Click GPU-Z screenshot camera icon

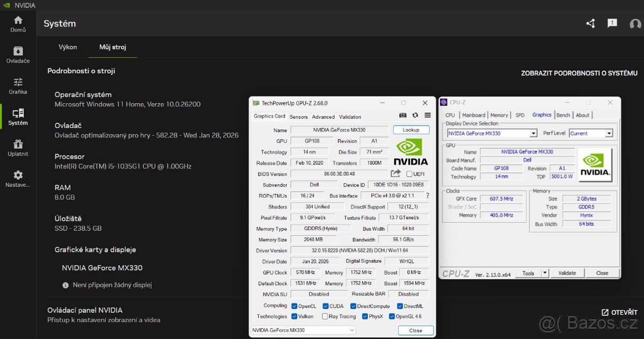[x=403, y=116]
